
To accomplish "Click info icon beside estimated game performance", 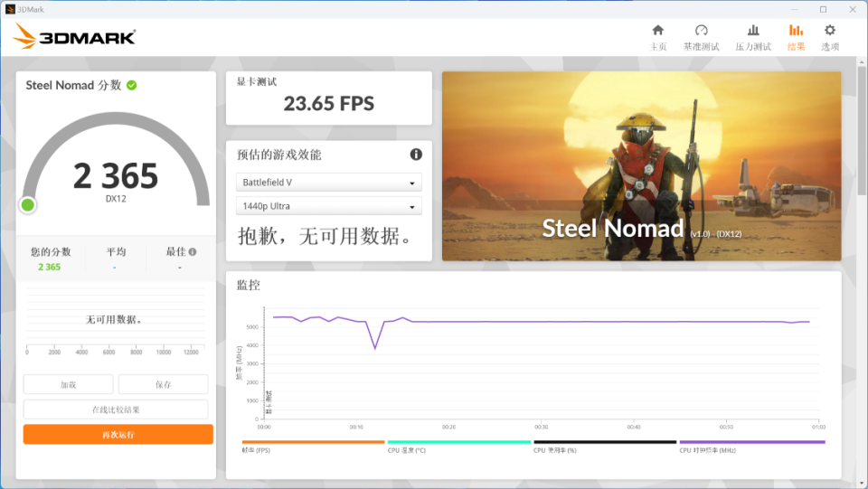I will (x=416, y=155).
